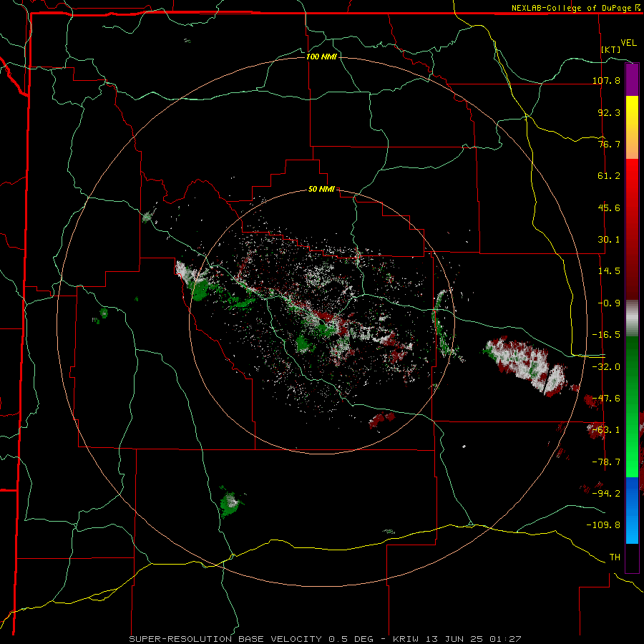Select the 107.8 scale value
Image resolution: width=644 pixels, height=644 pixels.
[x=606, y=80]
